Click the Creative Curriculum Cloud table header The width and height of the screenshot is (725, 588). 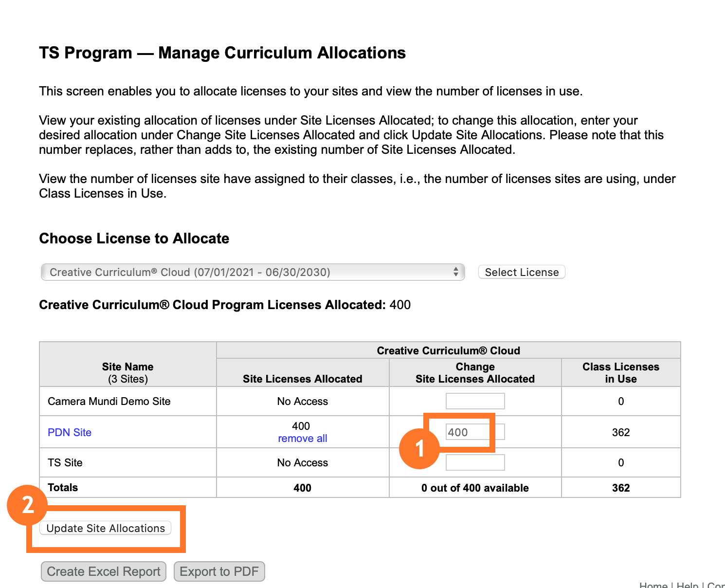pyautogui.click(x=448, y=350)
